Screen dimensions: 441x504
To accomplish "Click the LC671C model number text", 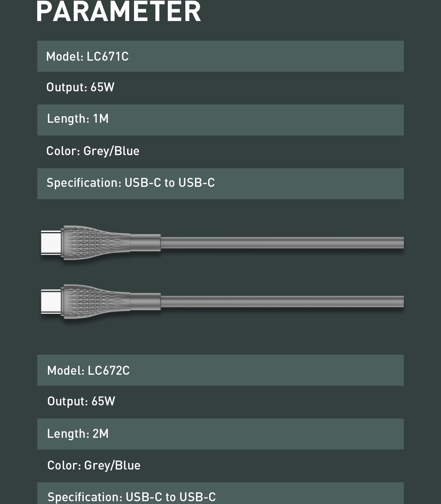I will pyautogui.click(x=107, y=57).
